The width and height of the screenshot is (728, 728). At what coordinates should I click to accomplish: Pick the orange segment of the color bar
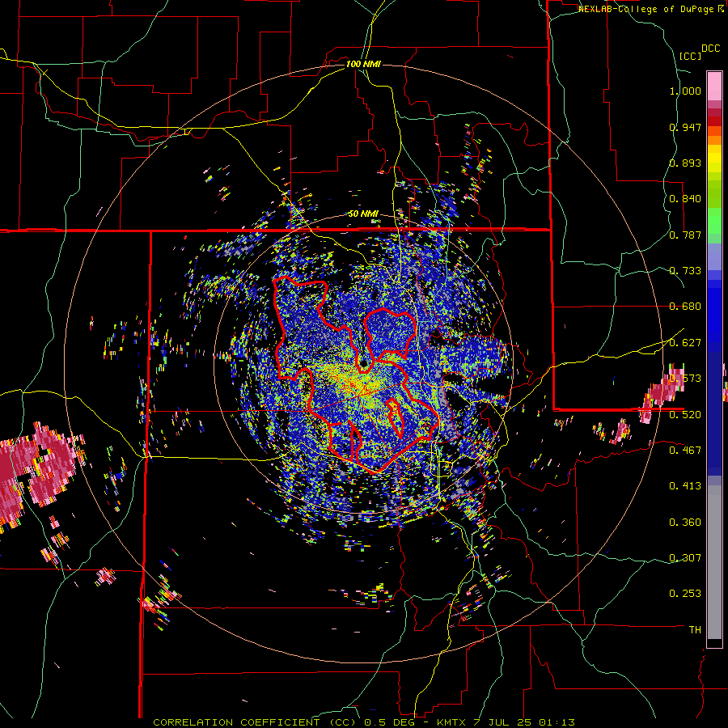click(714, 140)
